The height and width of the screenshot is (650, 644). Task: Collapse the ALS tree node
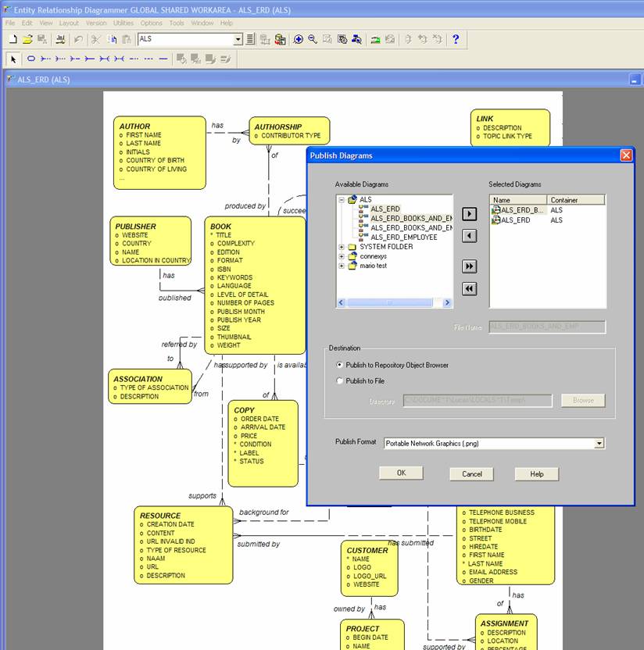point(342,200)
